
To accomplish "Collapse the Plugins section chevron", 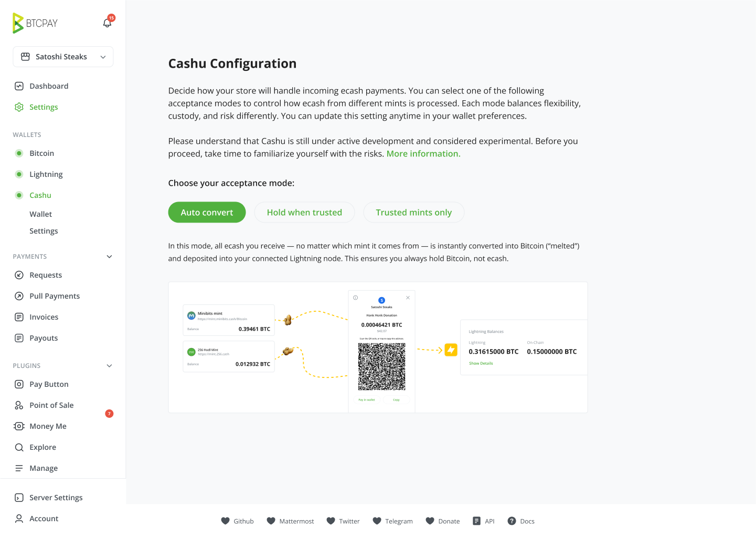I will coord(109,366).
